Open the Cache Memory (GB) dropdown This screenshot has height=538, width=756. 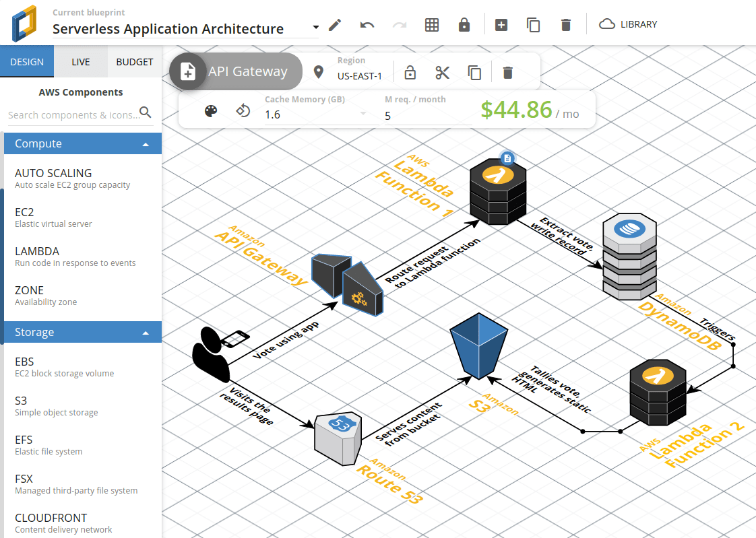pyautogui.click(x=362, y=114)
